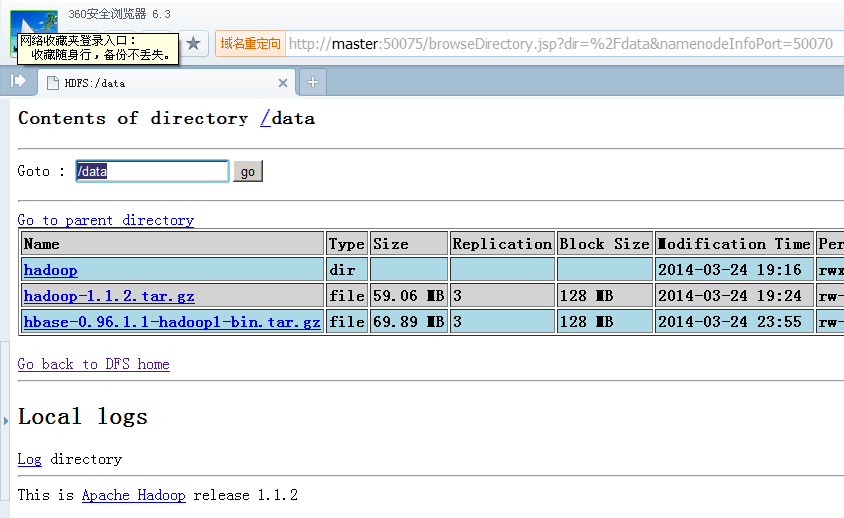Click the sidebar toggle arrow icon
This screenshot has height=518, width=844.
point(18,81)
